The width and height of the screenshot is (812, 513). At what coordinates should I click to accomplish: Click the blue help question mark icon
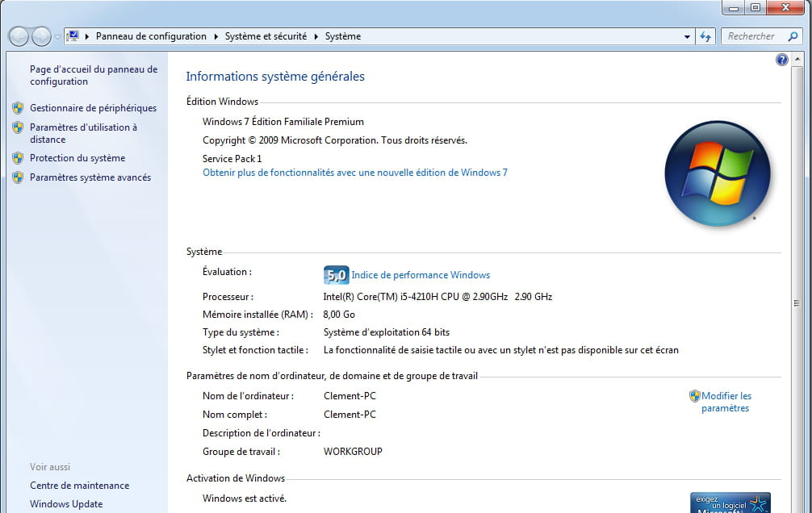pos(781,60)
